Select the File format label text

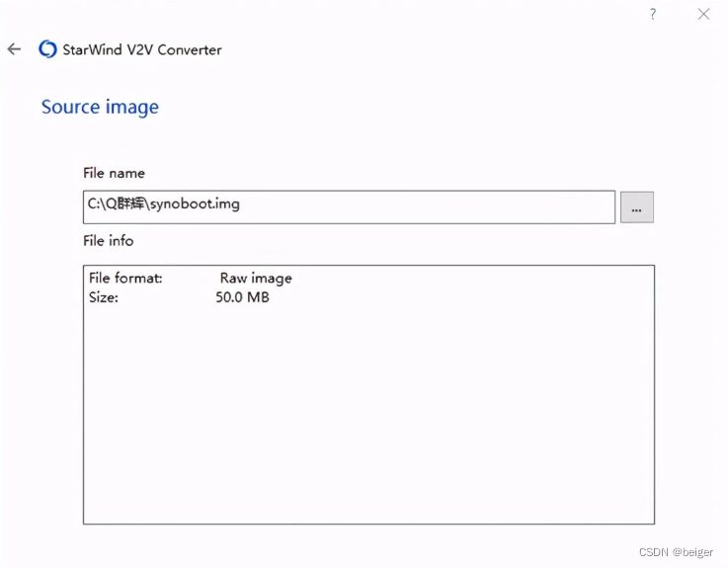click(x=125, y=279)
